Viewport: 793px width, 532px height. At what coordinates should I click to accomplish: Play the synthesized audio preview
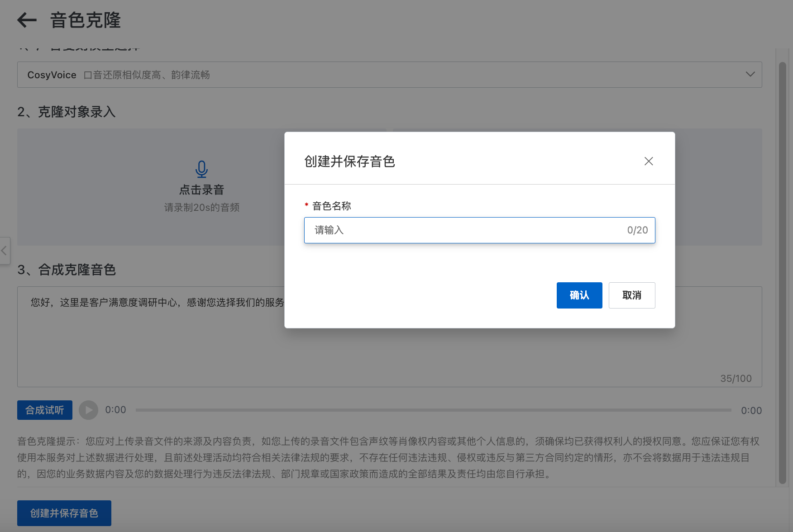88,410
